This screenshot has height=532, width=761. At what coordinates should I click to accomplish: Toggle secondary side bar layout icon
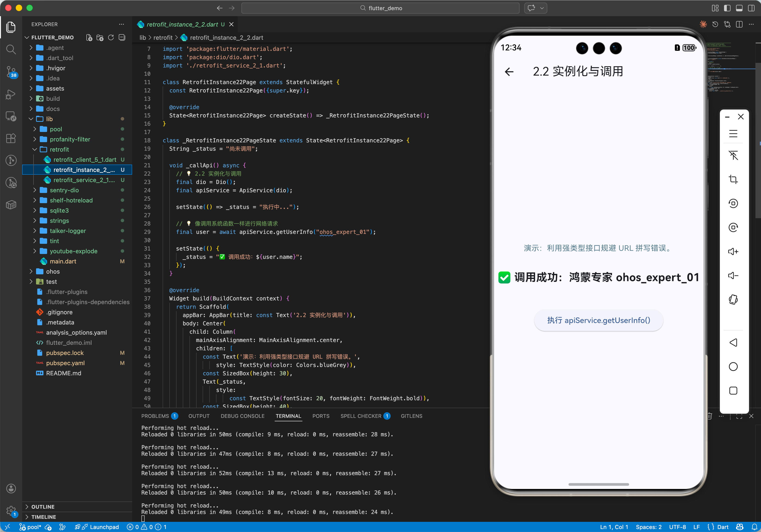pos(751,8)
